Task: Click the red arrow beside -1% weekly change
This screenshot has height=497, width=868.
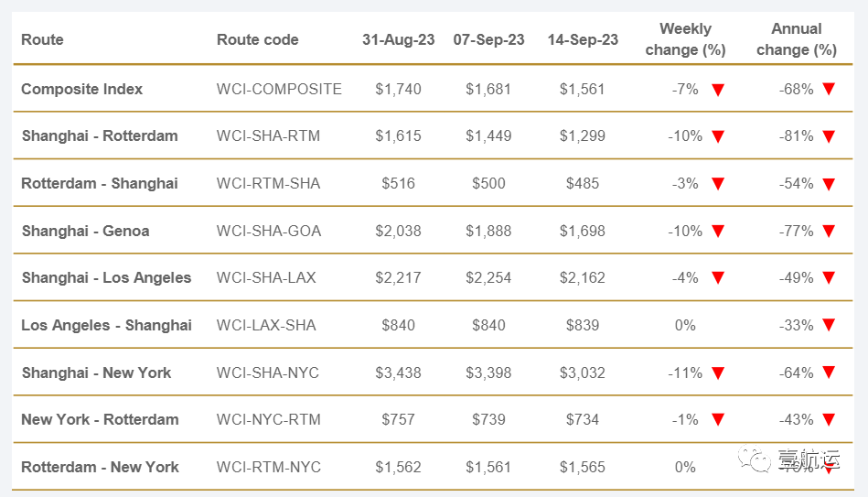Action: [718, 420]
